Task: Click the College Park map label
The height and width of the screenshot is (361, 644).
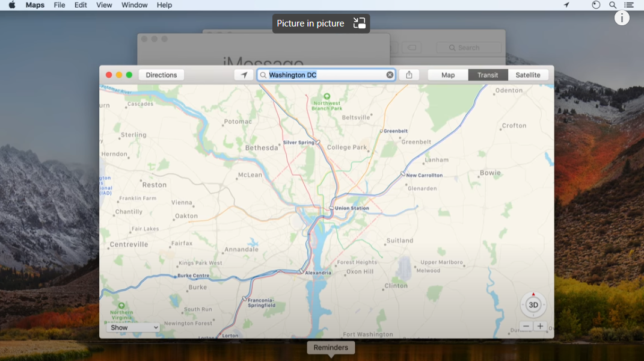Action: pyautogui.click(x=346, y=147)
